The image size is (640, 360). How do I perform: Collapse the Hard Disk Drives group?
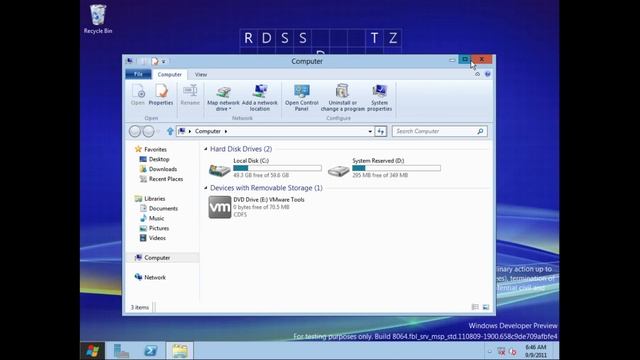click(206, 149)
